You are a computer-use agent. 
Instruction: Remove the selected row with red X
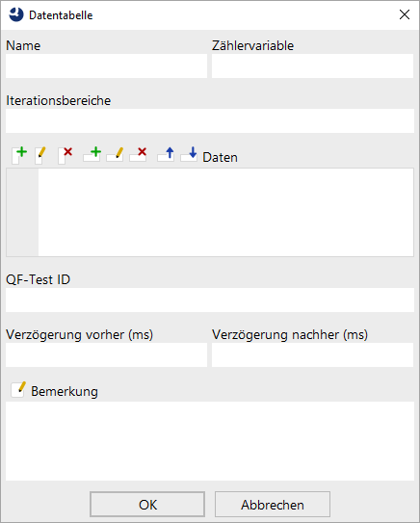[138, 154]
